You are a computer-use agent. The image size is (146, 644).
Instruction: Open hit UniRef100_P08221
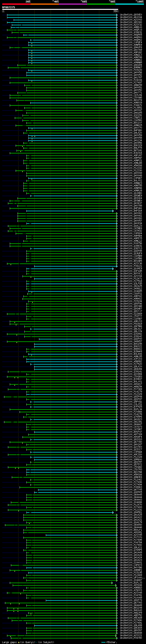pyautogui.click(x=131, y=266)
